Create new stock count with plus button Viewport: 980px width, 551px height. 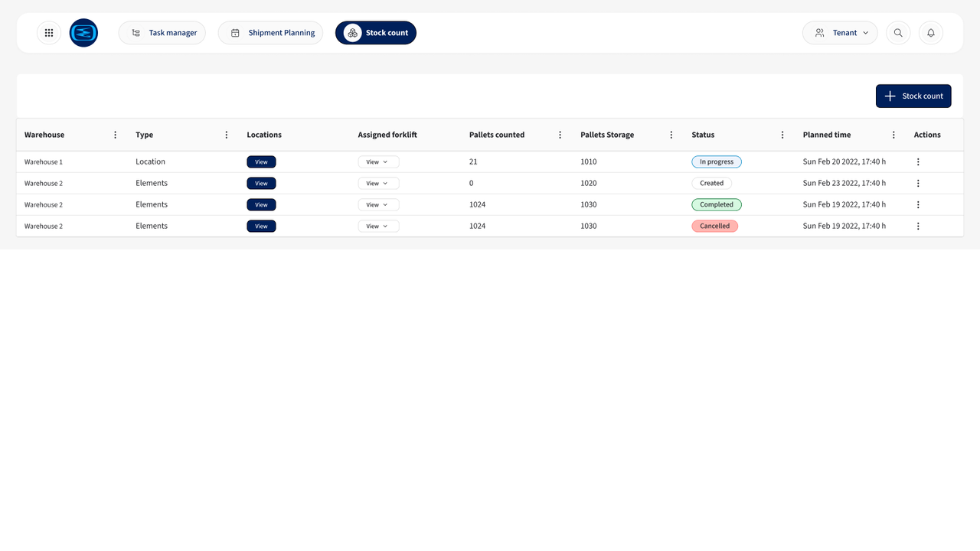913,96
